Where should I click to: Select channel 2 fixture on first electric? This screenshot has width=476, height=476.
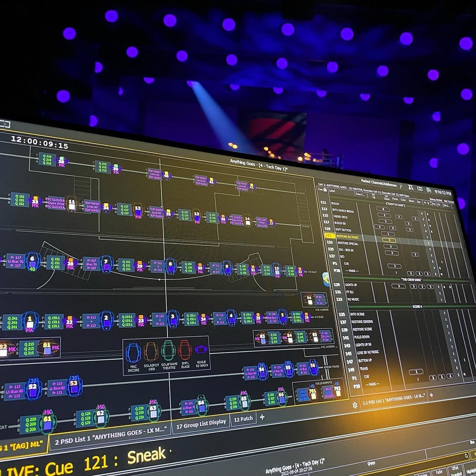[x=106, y=320]
